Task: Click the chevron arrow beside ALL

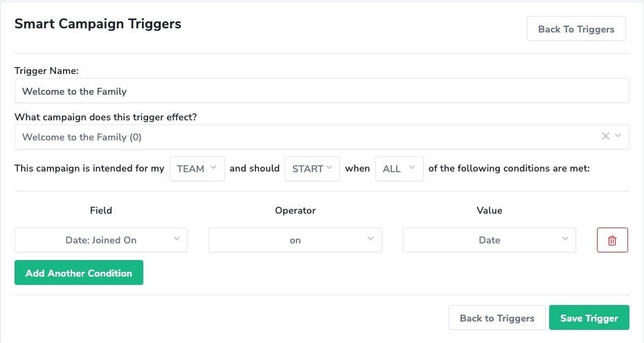Action: point(412,167)
